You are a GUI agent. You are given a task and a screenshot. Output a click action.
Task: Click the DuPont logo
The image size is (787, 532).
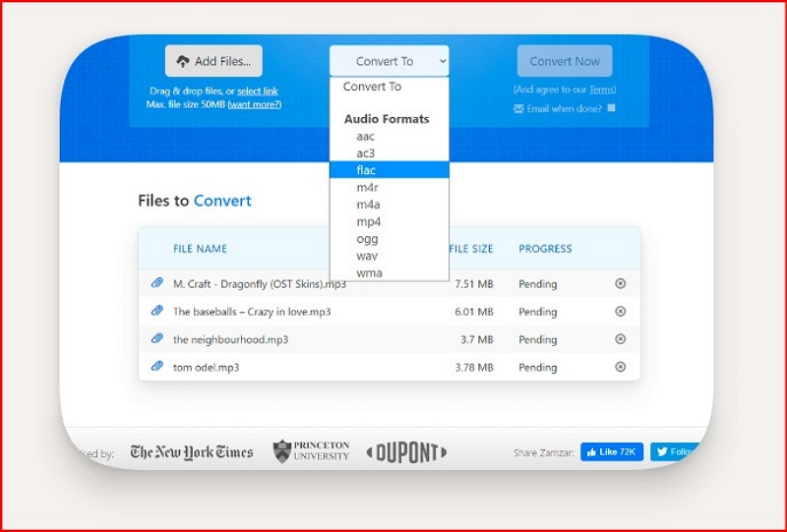pos(406,452)
